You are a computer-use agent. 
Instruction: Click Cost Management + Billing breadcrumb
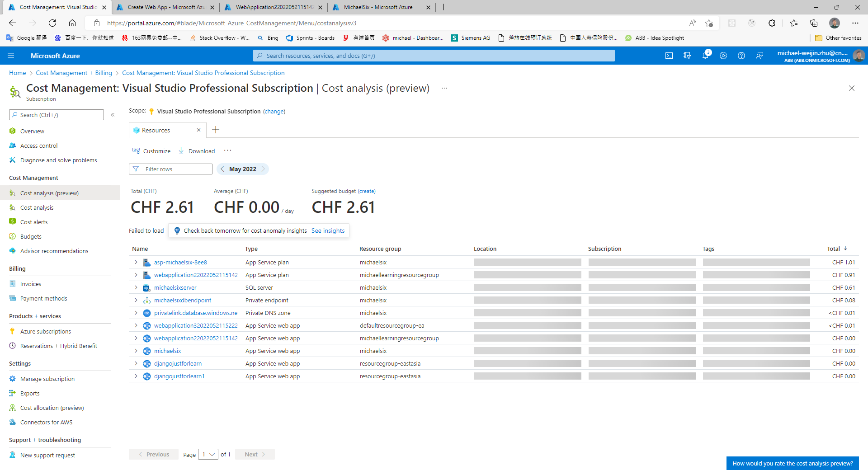pos(74,73)
